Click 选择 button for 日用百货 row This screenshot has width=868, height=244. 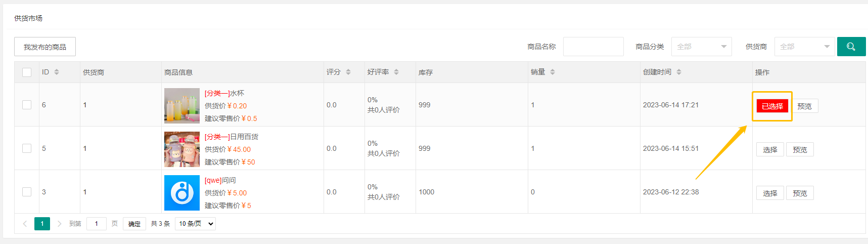tap(770, 150)
